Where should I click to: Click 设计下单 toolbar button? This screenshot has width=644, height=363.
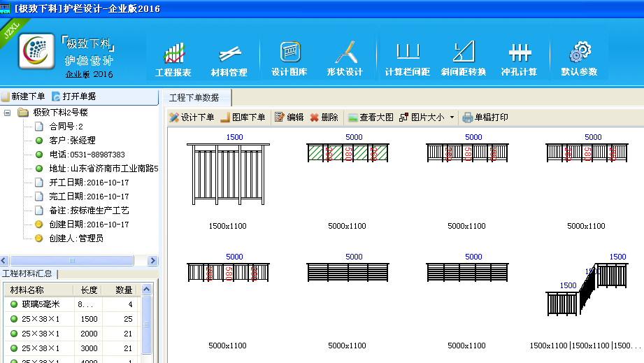pos(192,118)
